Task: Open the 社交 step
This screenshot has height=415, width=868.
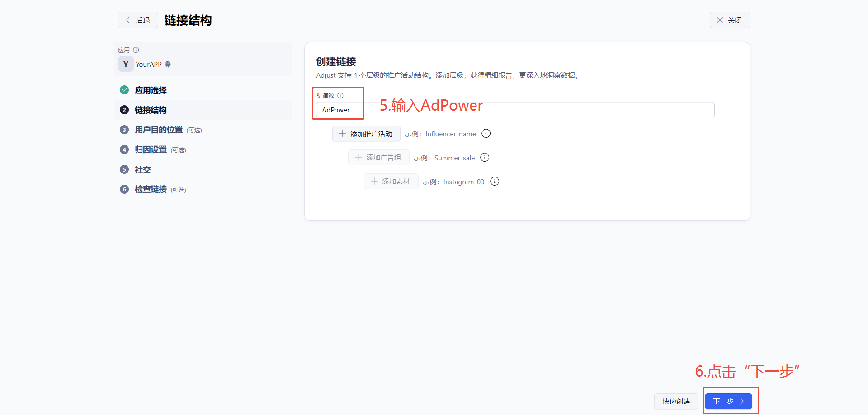Action: 143,170
